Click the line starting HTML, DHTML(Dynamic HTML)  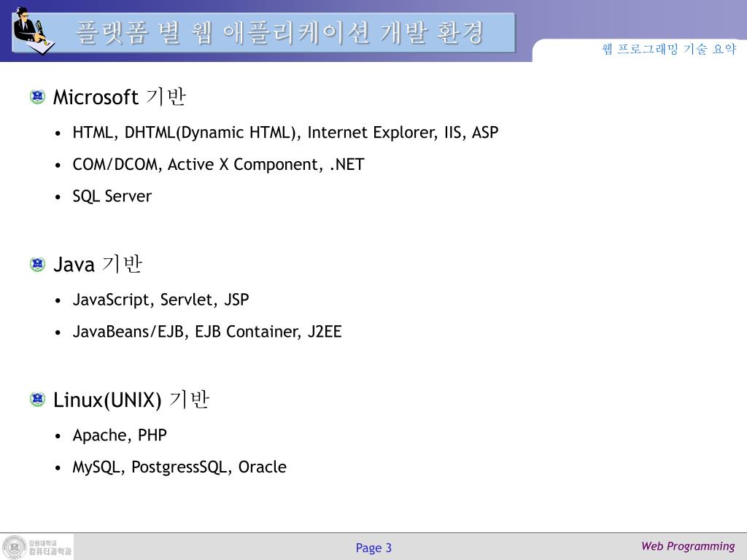point(285,133)
